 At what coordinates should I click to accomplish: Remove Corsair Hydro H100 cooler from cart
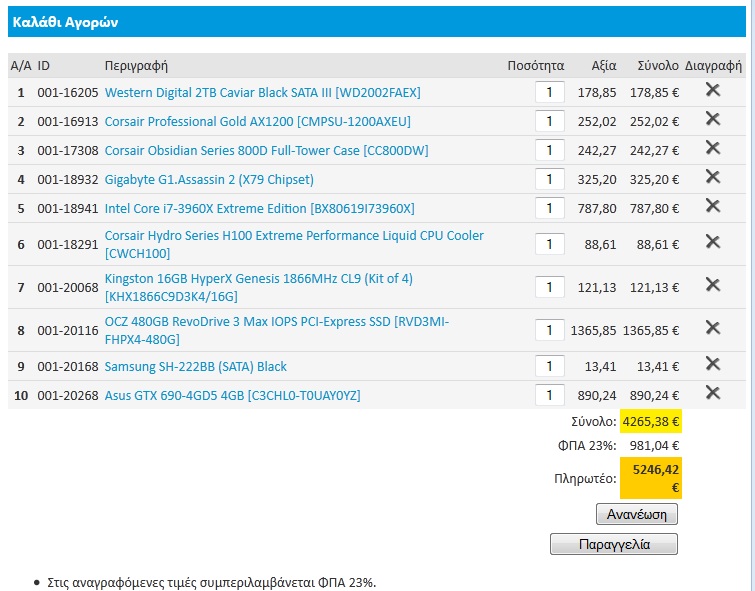pos(713,241)
